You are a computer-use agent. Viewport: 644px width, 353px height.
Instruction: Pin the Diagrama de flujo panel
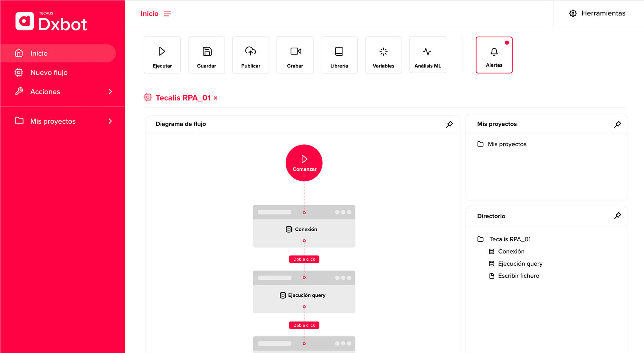(450, 124)
